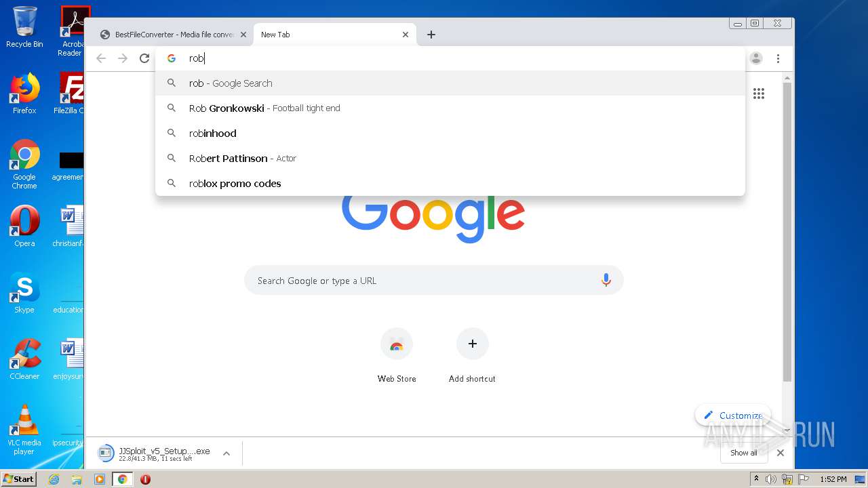
Task: Close the New Tab tab
Action: click(x=406, y=35)
